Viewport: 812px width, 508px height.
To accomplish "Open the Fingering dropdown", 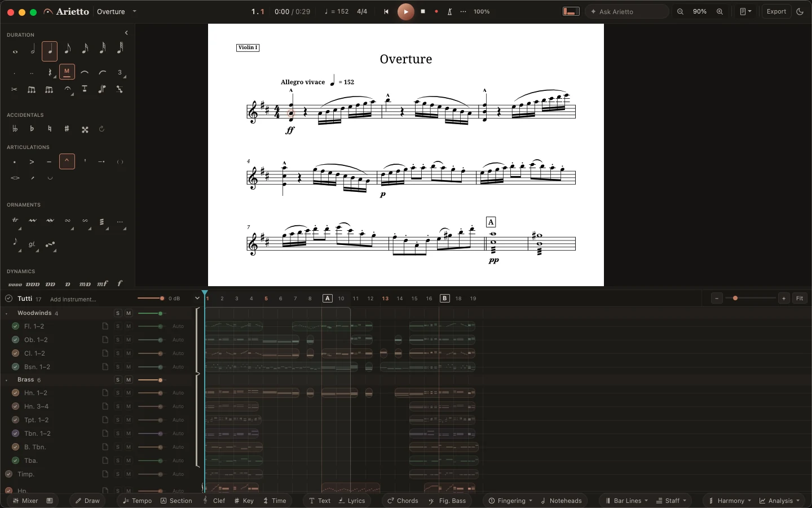I will click(510, 501).
